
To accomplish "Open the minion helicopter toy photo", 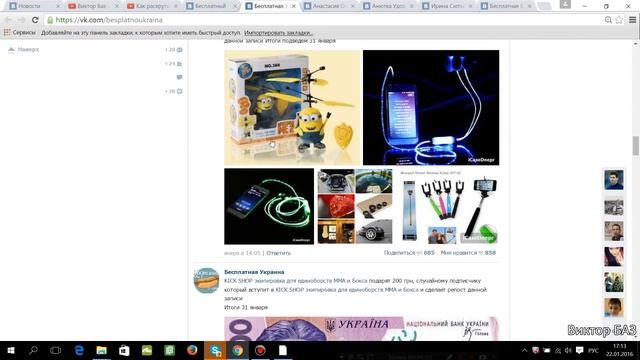I will (292, 107).
